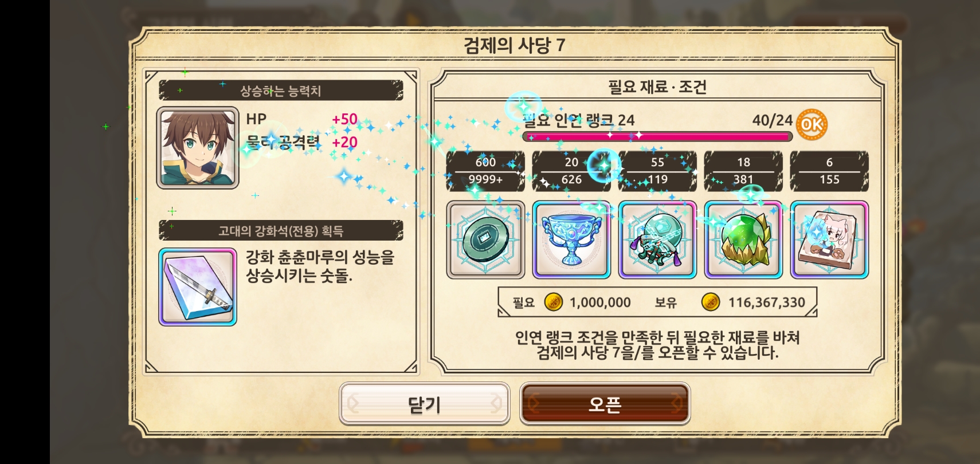Tap the green coin material icon
This screenshot has width=980, height=464.
coord(485,240)
